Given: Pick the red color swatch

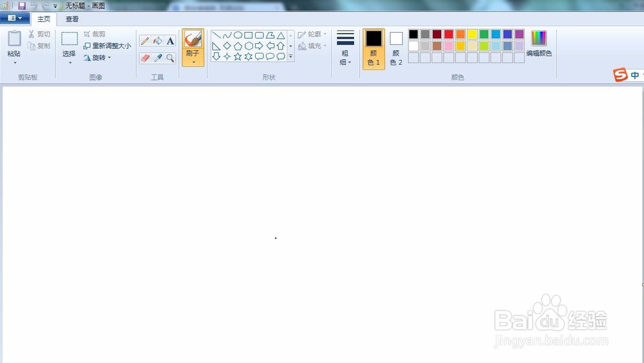Looking at the screenshot, I should tap(449, 34).
